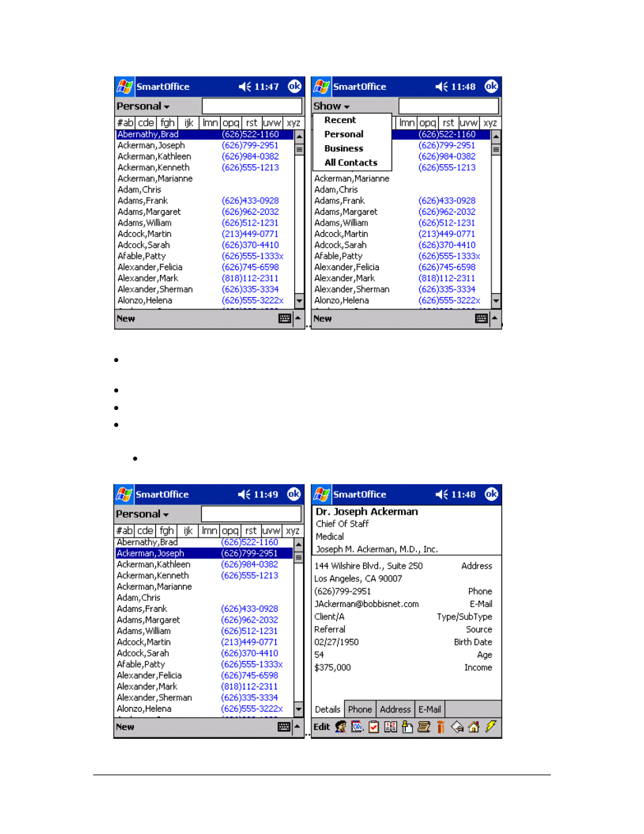Screen dimensions: 644x834
Task: Click New on the 11:47 screen
Action: point(126,319)
